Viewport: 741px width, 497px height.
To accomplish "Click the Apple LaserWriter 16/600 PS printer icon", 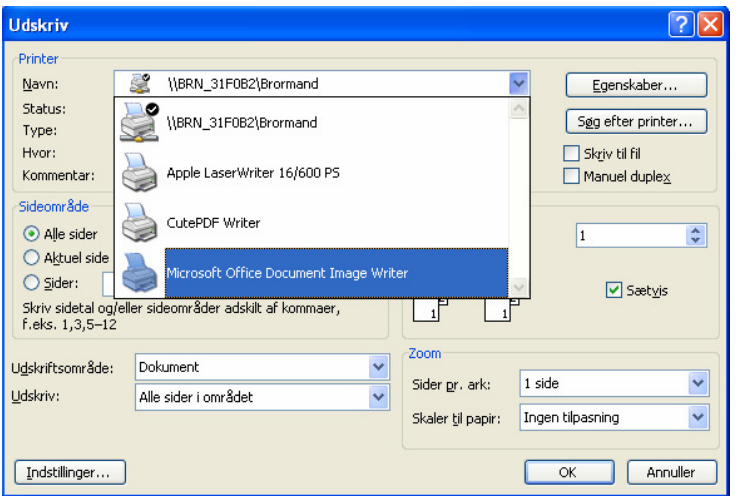I will coord(139,172).
